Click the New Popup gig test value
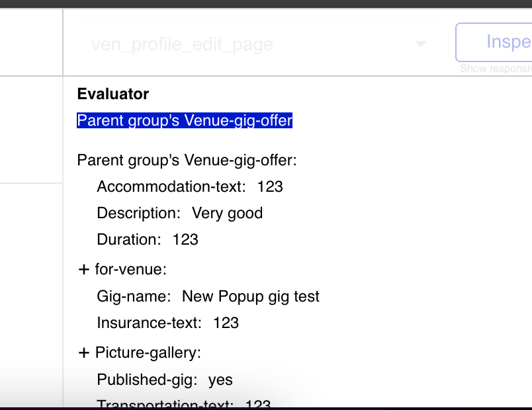The image size is (532, 410). (251, 296)
